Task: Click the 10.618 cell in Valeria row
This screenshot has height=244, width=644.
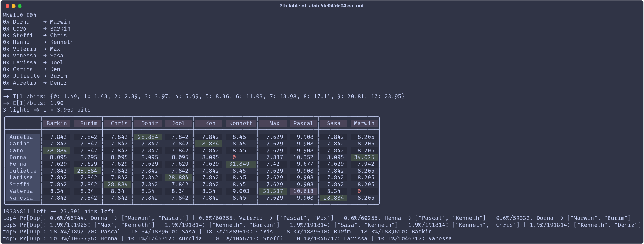Action: [x=303, y=191]
